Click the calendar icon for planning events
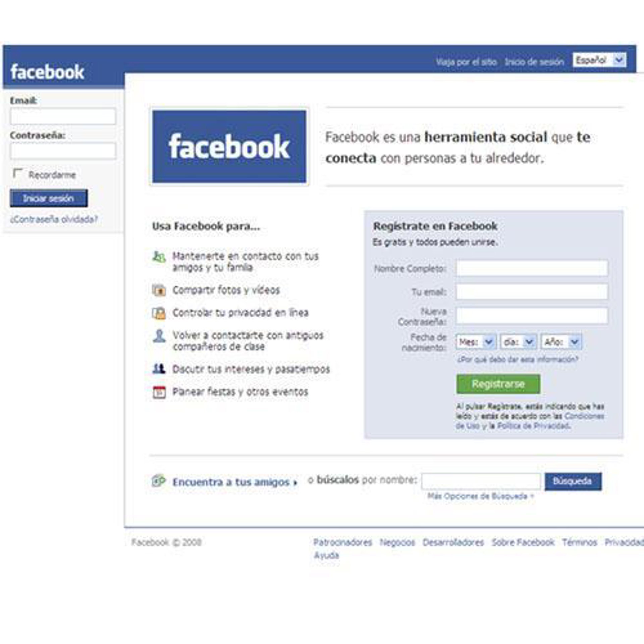Viewport: 644px width, 644px height. [x=159, y=392]
